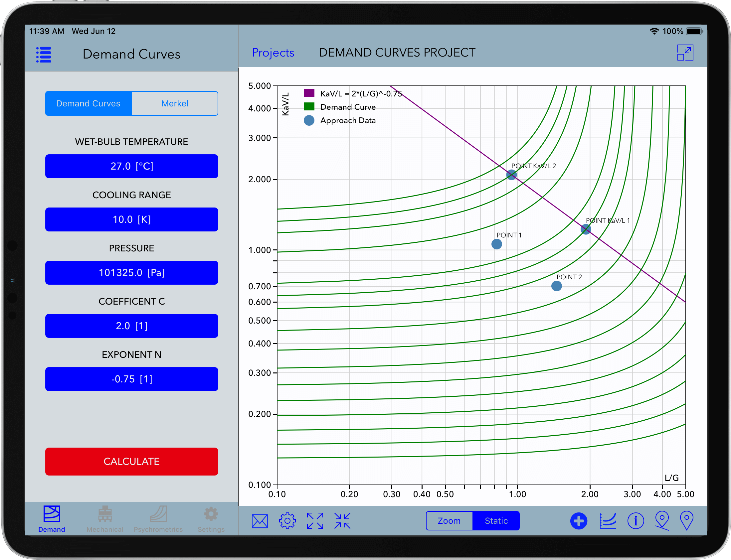
Task: Switch the chart to Zoom mode
Action: (x=449, y=521)
